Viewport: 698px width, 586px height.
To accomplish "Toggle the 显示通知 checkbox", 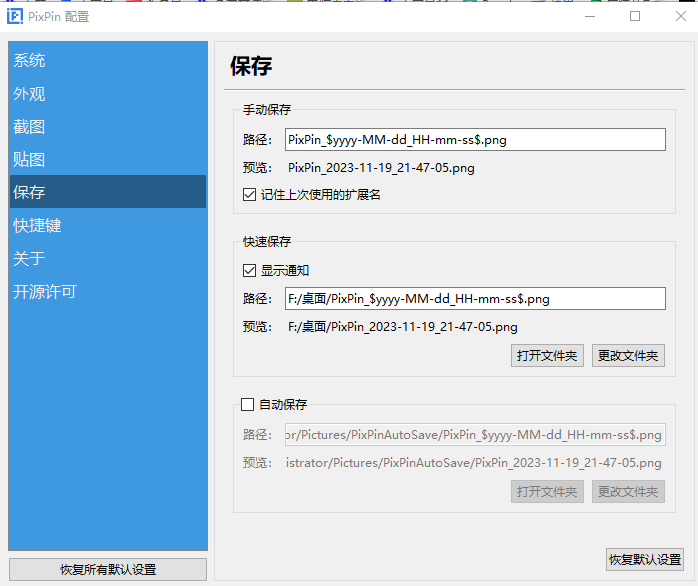I will pyautogui.click(x=249, y=270).
